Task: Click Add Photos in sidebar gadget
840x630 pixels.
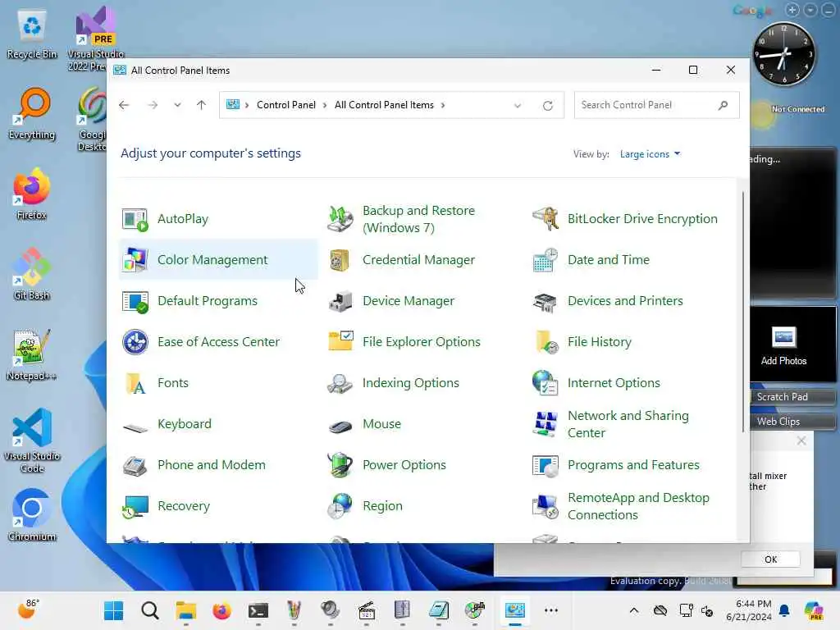Action: [783, 345]
